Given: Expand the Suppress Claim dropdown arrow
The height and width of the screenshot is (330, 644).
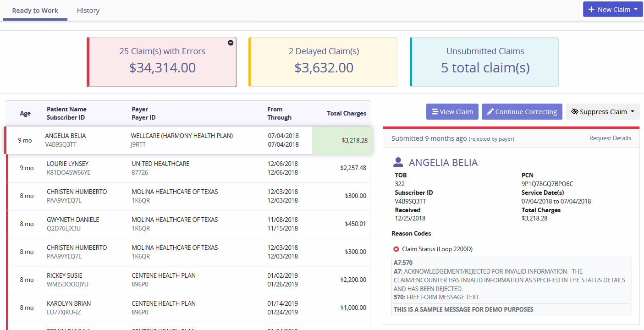Looking at the screenshot, I should tap(632, 111).
